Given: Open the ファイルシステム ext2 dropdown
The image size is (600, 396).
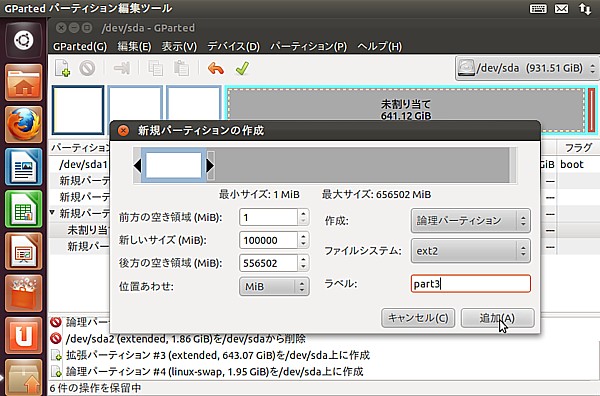Looking at the screenshot, I should pos(471,251).
